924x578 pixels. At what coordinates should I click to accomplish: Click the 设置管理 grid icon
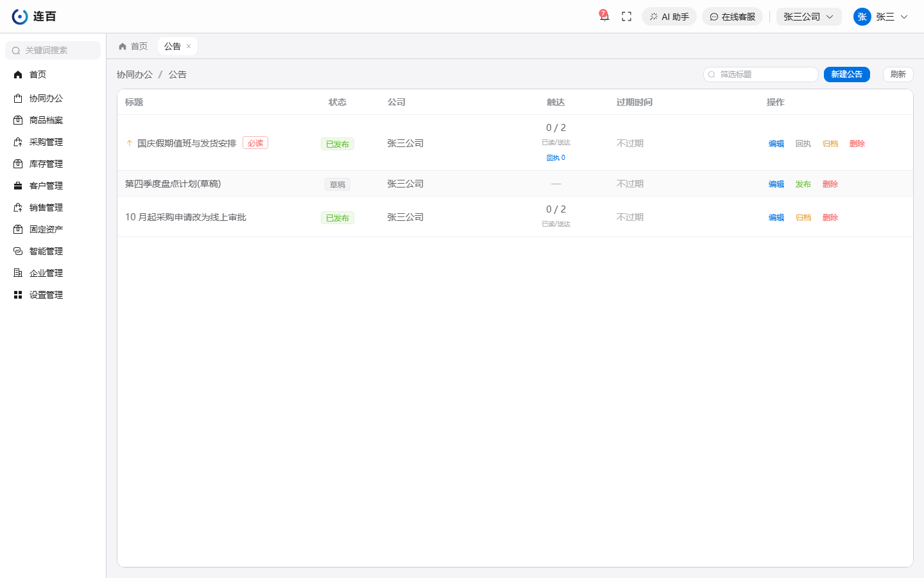coord(18,295)
